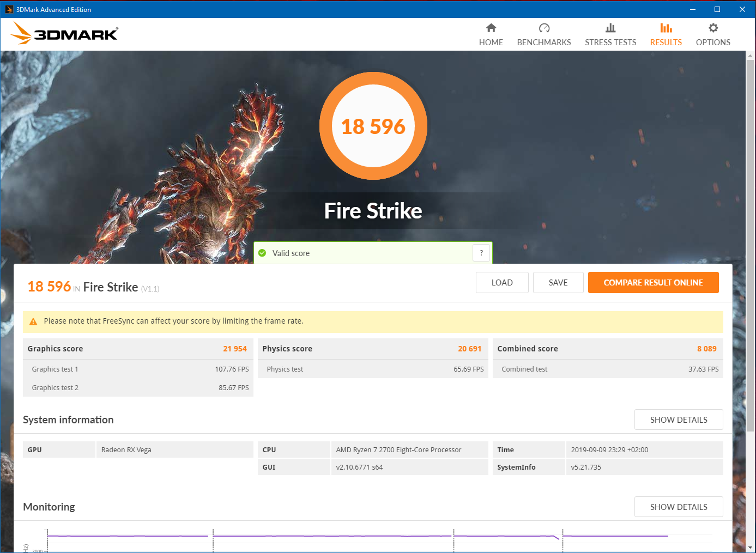Click COMPARE RESULT ONLINE button
The width and height of the screenshot is (756, 553).
point(653,283)
